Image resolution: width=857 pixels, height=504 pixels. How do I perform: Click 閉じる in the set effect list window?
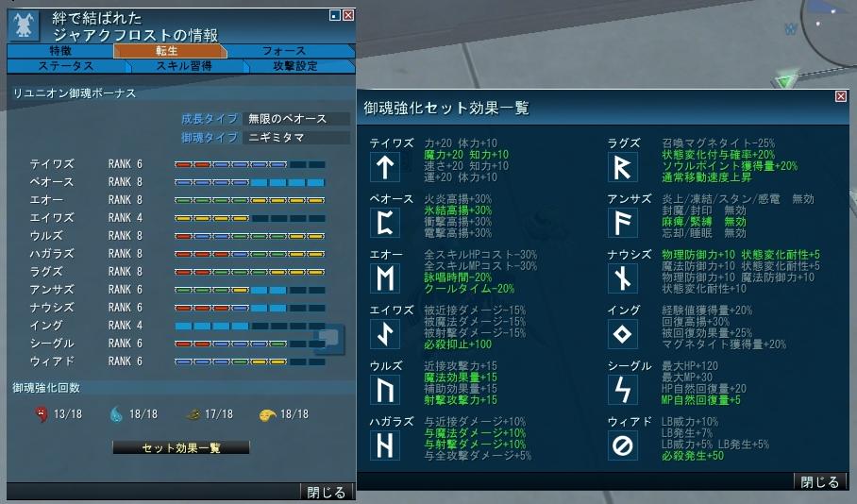coord(819,481)
